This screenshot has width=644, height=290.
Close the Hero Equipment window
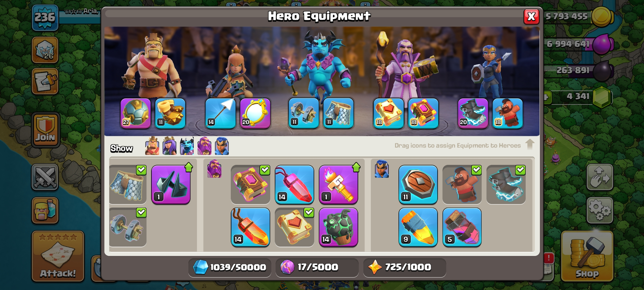click(x=531, y=17)
